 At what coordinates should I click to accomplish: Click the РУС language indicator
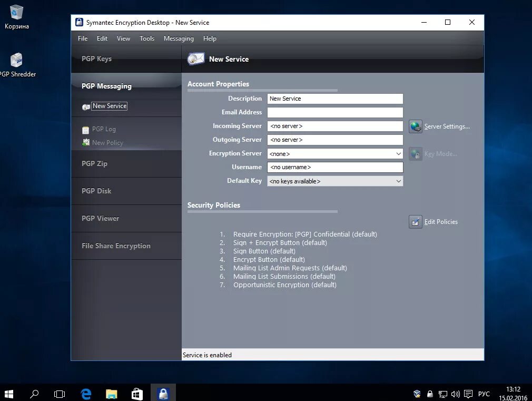tap(484, 394)
